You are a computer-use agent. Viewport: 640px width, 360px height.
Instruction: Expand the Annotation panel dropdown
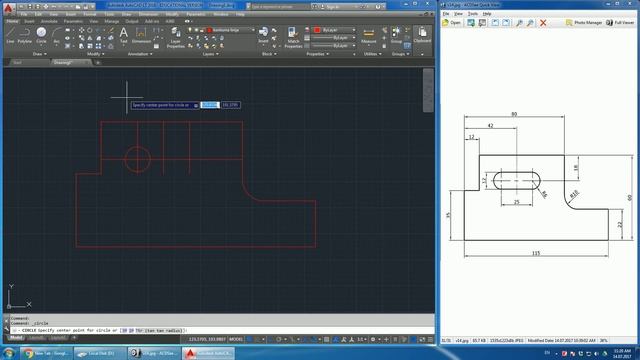[140, 54]
